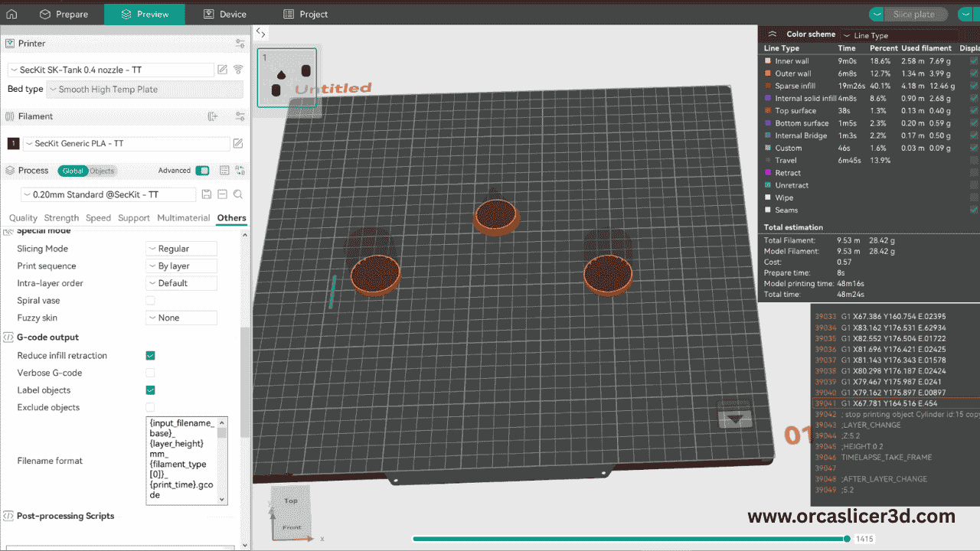Screen dimensions: 980x551
Task: Collapse the sidebar with the arrows icon
Action: (260, 33)
